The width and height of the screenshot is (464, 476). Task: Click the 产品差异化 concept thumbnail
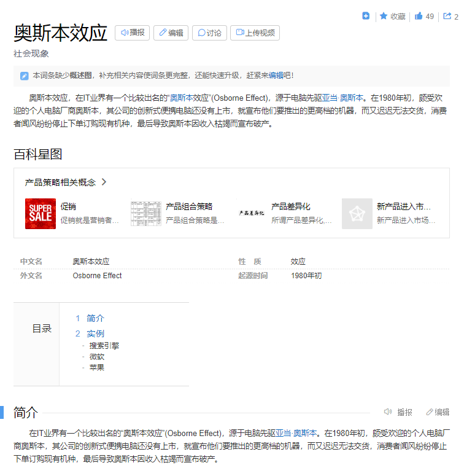252,214
